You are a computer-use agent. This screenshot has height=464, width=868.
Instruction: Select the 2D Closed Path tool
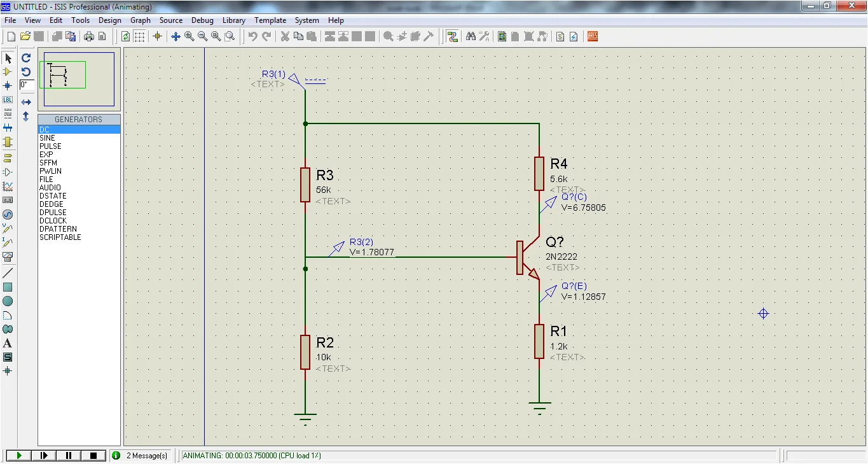[8, 329]
